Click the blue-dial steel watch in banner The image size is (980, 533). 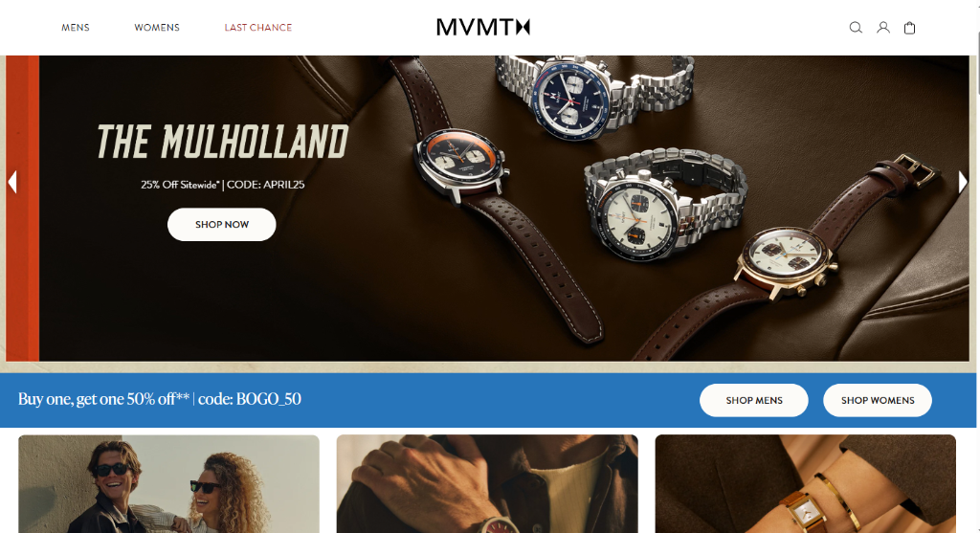coord(570,99)
